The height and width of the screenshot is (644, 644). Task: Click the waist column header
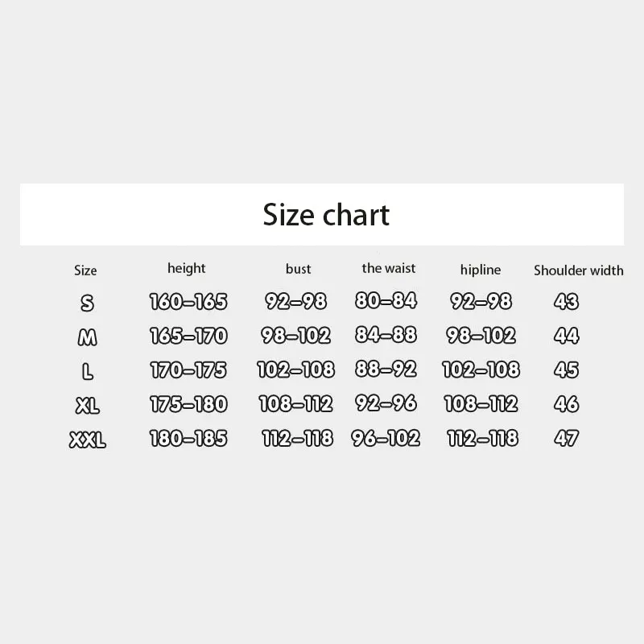[x=389, y=268]
